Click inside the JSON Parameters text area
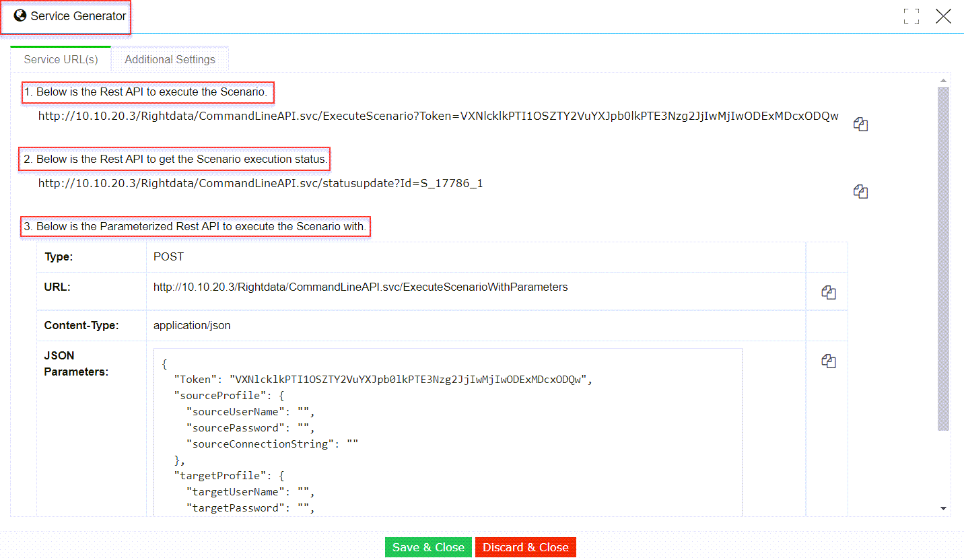Image resolution: width=964 pixels, height=560 pixels. pos(448,432)
